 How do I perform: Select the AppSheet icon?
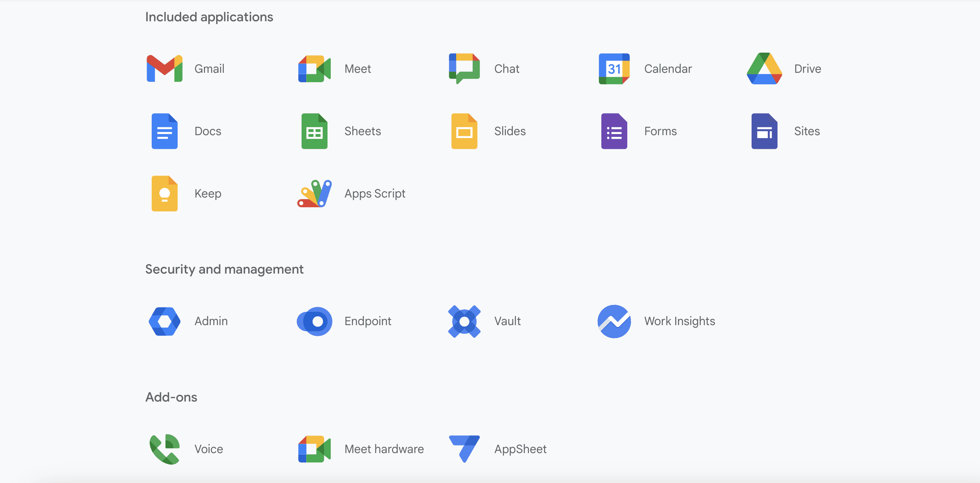(464, 449)
